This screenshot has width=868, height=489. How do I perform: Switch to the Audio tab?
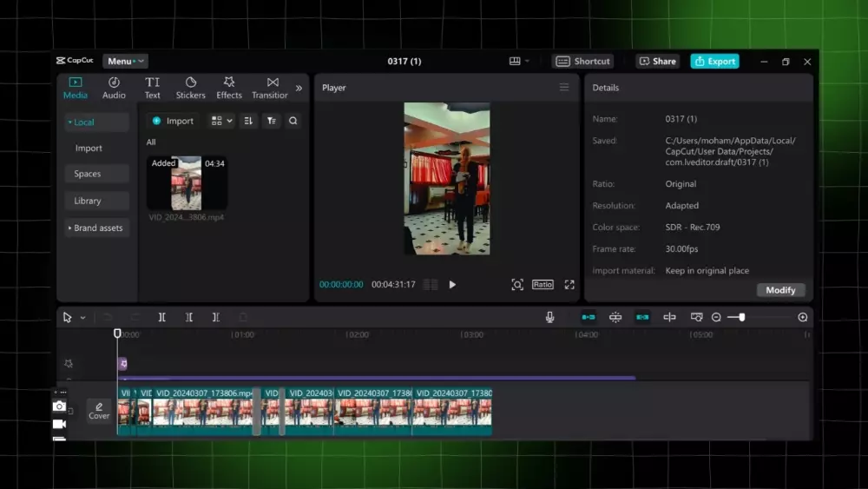(114, 88)
